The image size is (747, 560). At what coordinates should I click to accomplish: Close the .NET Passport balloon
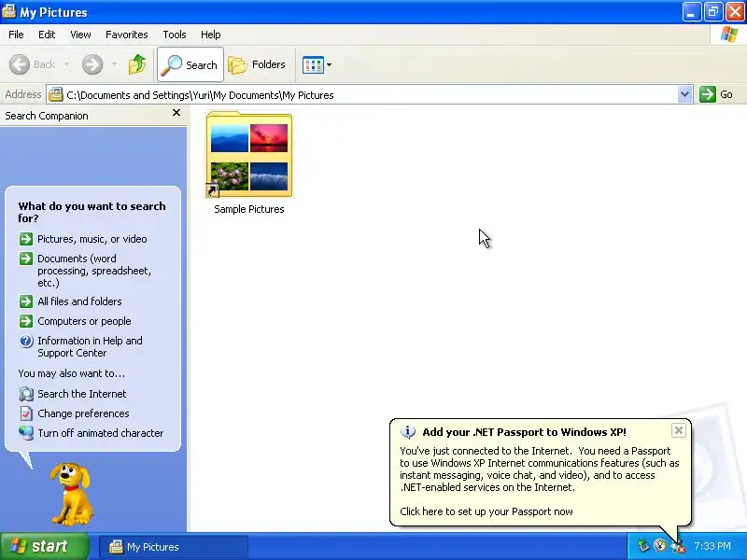pos(679,430)
